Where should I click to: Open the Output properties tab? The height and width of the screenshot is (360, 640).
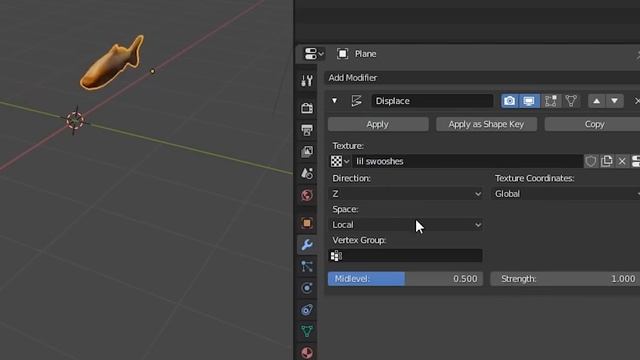(x=307, y=130)
